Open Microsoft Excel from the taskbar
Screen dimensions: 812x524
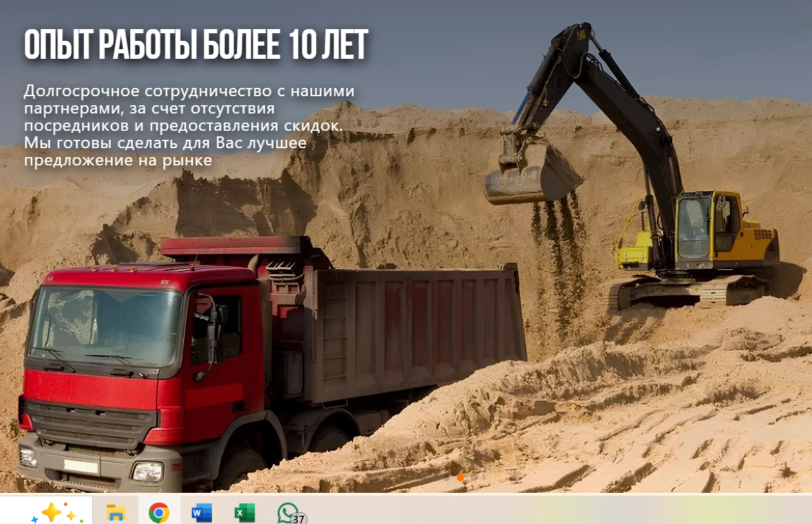(x=244, y=513)
